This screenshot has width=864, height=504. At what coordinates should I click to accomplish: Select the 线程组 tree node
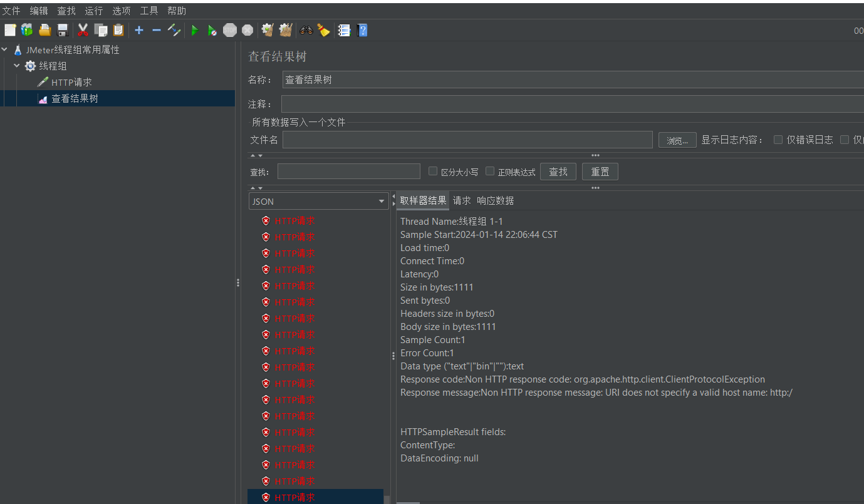(53, 66)
